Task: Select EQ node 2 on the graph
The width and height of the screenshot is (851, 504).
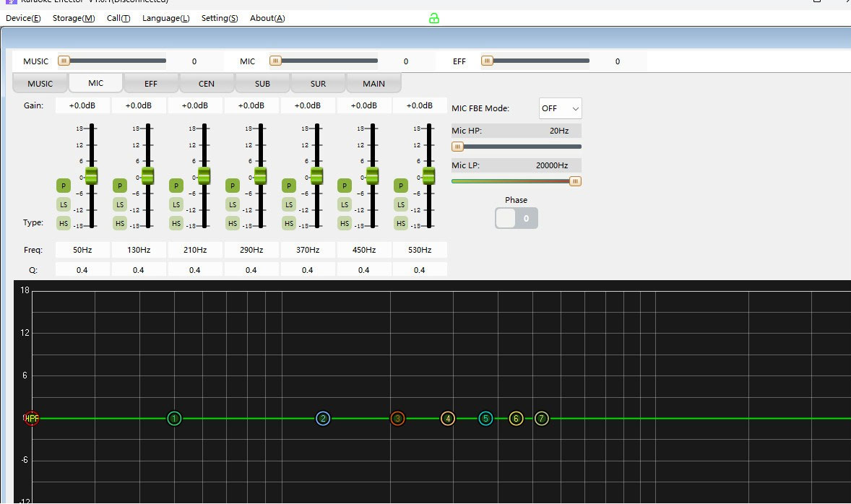Action: tap(323, 418)
